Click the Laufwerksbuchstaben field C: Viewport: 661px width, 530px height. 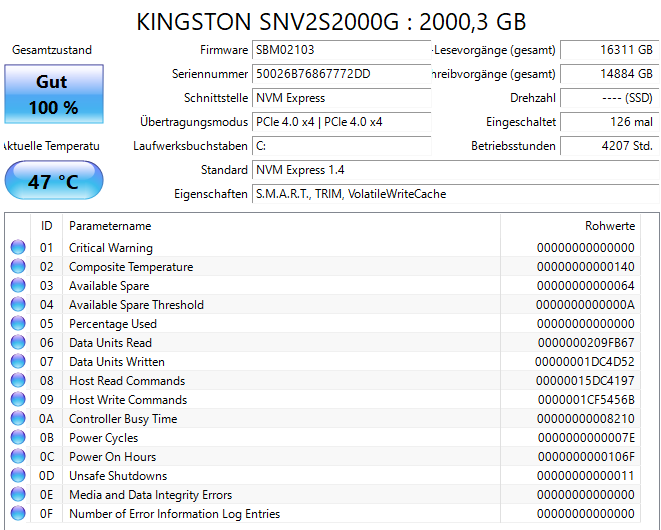(341, 146)
